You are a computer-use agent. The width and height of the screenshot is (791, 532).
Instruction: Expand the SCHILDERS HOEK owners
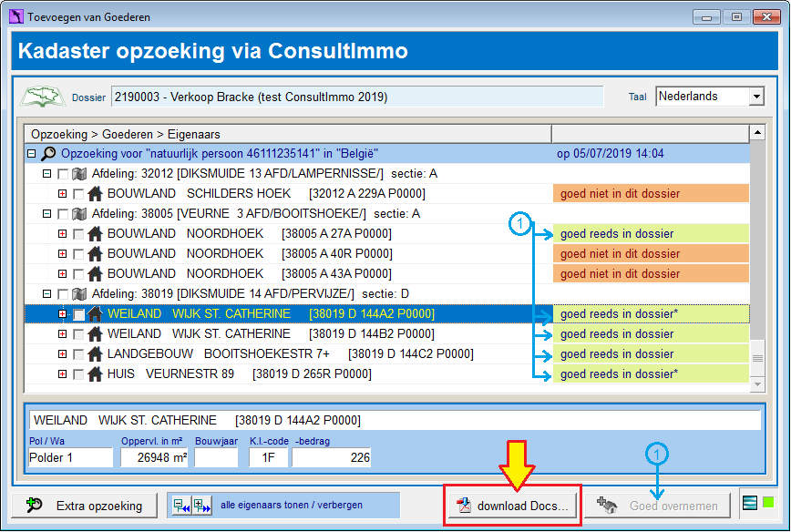pos(62,194)
